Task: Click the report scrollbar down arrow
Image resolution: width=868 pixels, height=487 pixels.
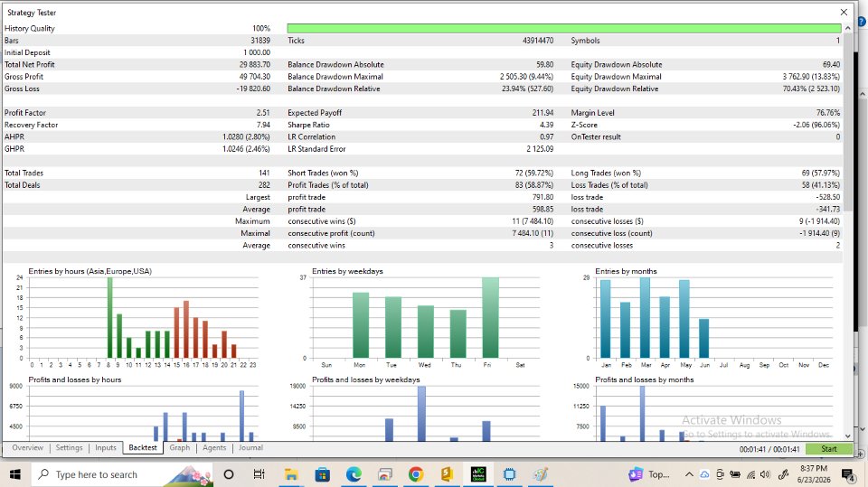Action: pyautogui.click(x=847, y=436)
